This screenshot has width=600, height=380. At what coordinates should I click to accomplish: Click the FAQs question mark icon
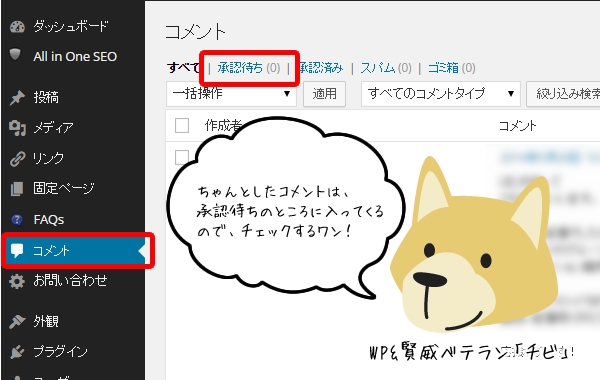click(x=17, y=220)
